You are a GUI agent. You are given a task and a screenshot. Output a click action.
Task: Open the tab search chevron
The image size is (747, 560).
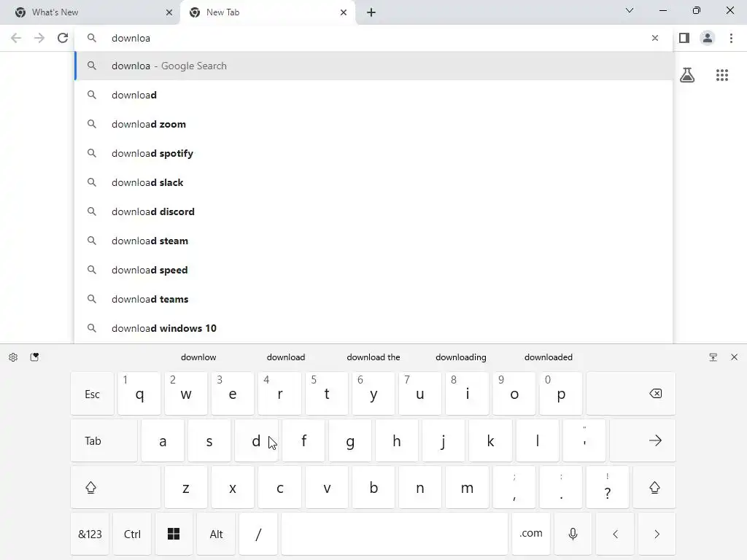(630, 10)
